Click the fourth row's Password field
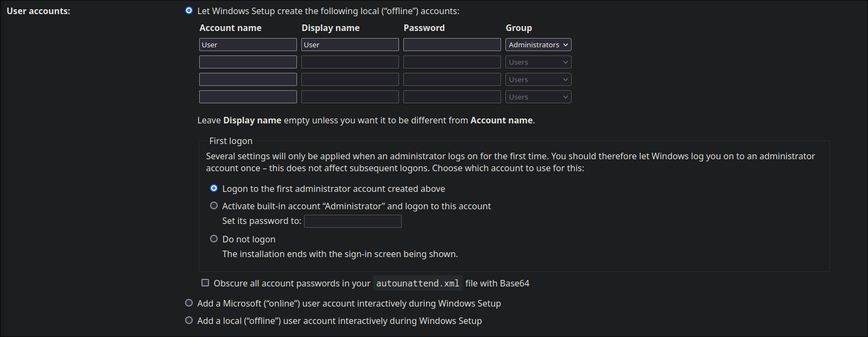This screenshot has width=868, height=337. [452, 96]
